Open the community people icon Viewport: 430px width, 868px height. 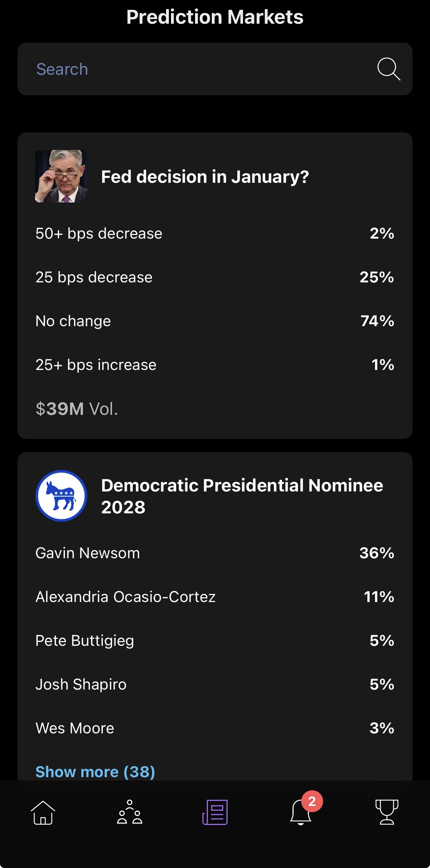coord(129,812)
